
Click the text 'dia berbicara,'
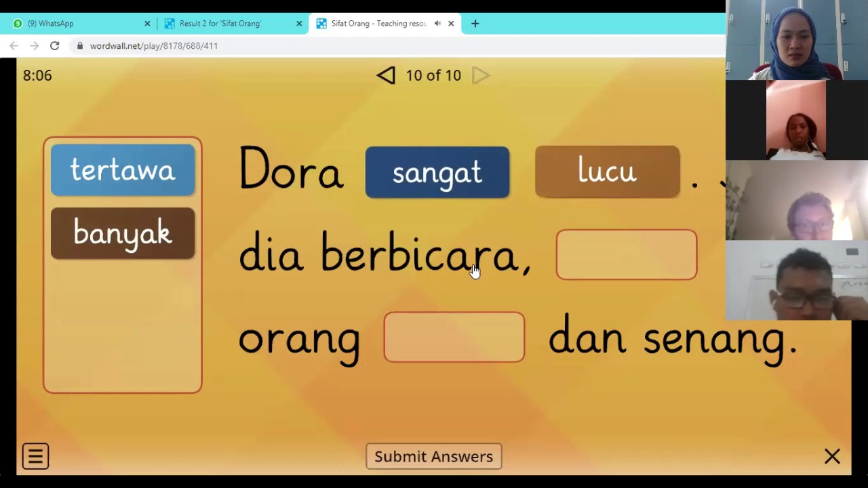(x=384, y=253)
